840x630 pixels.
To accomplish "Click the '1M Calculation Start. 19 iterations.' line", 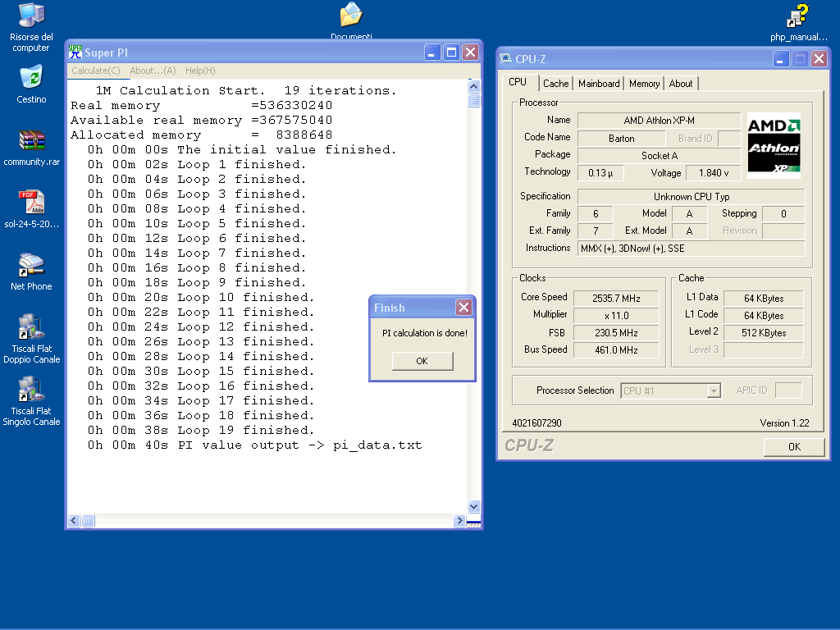I will point(246,90).
